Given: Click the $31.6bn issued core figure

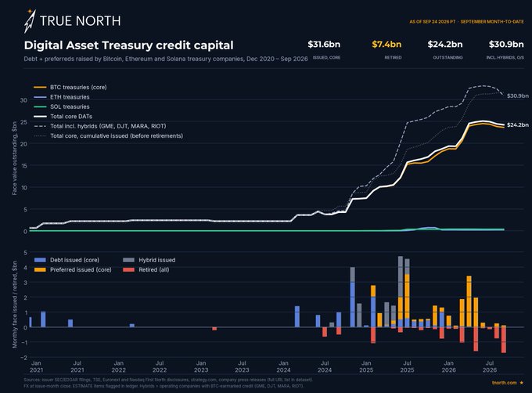Looking at the screenshot, I should pos(324,44).
